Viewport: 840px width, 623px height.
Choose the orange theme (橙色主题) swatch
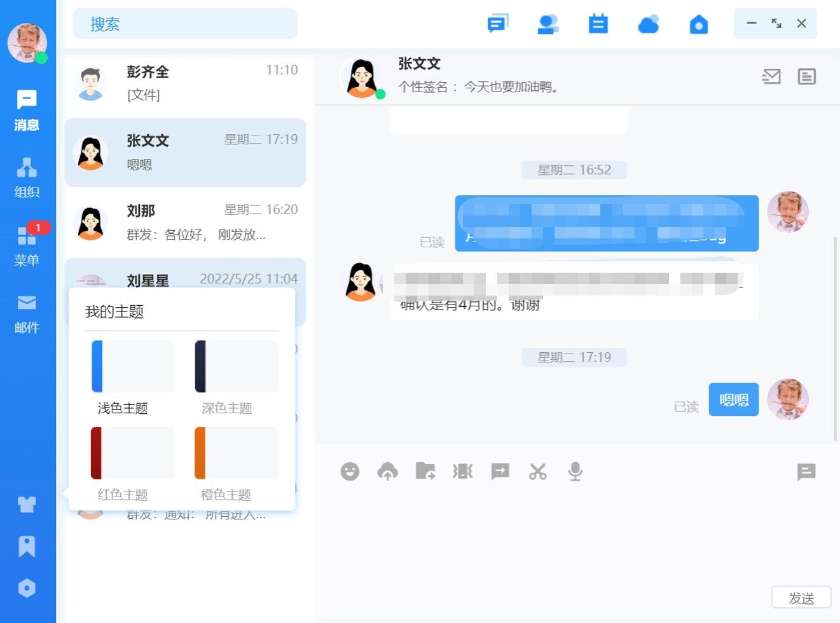pyautogui.click(x=237, y=453)
